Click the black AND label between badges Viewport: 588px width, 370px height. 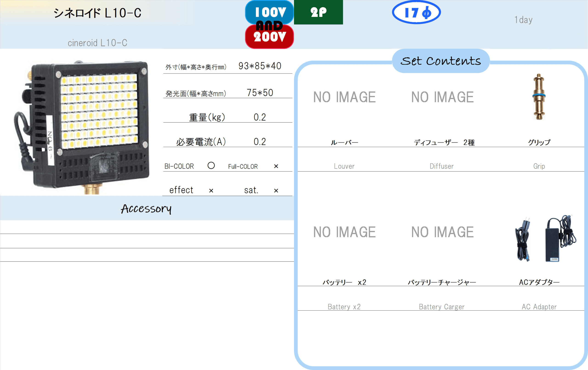(x=269, y=25)
